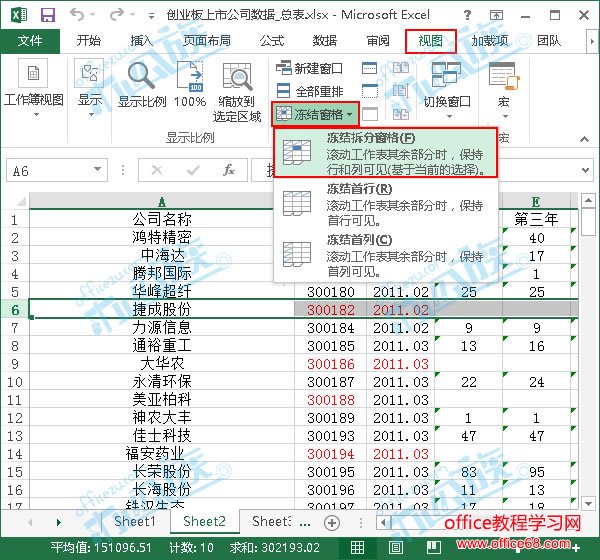This screenshot has width=600, height=560.
Task: Click the Redo arrow icon
Action: click(117, 15)
